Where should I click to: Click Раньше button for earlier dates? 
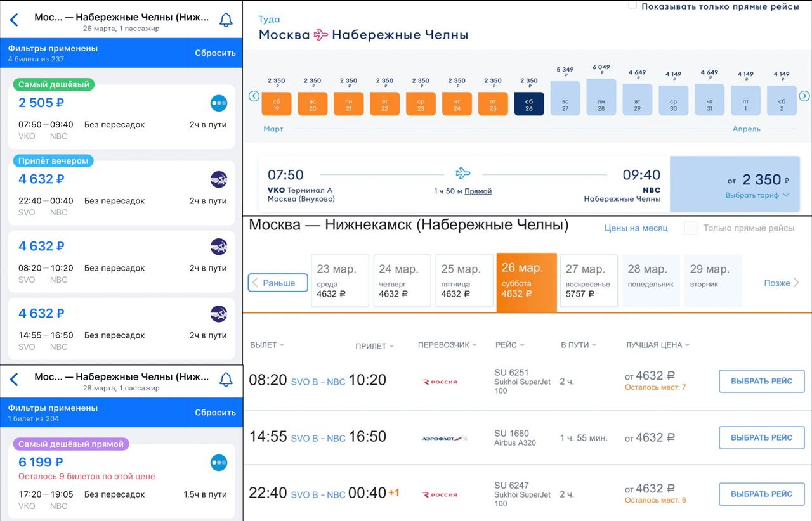click(x=278, y=283)
